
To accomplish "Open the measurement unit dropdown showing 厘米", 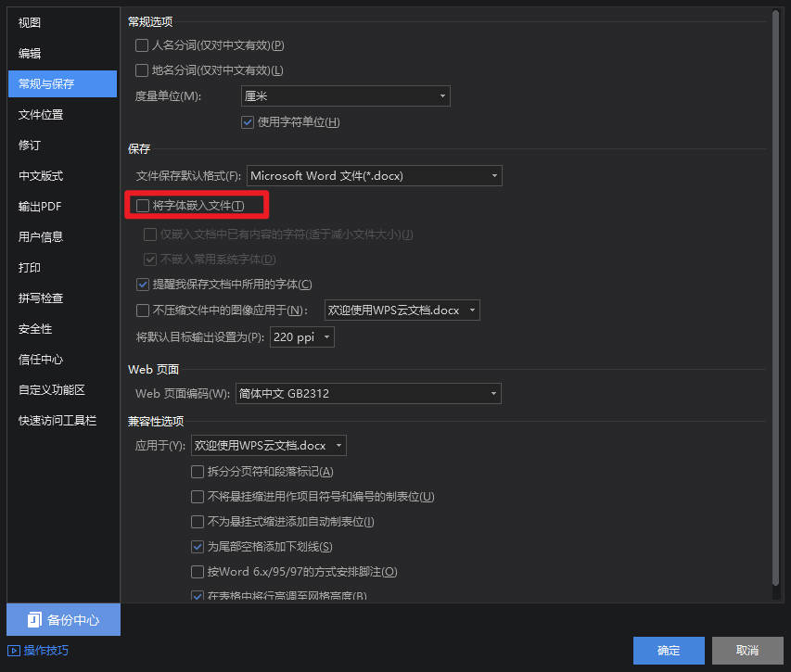I will (345, 95).
